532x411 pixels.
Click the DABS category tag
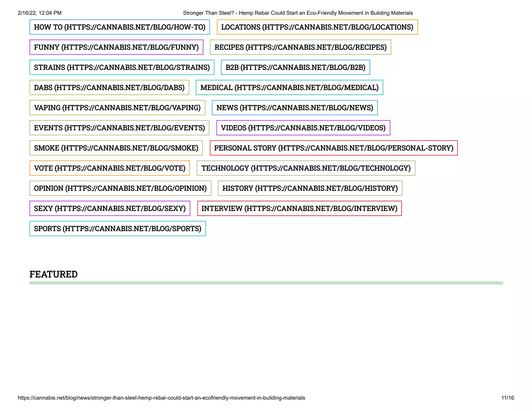coord(109,88)
